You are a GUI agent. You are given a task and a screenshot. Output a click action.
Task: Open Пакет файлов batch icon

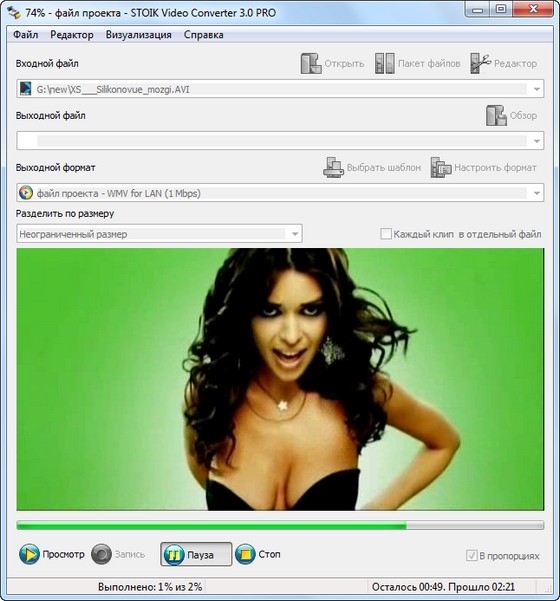coord(384,63)
